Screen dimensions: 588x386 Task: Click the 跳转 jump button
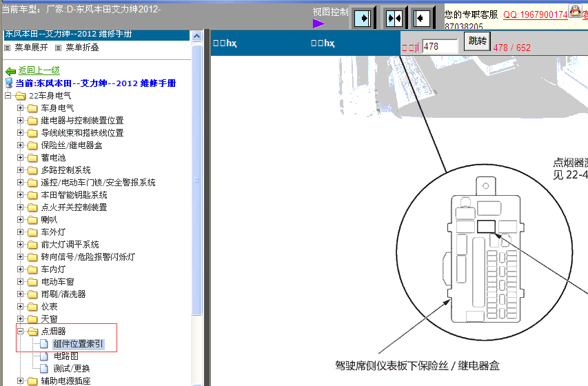click(x=477, y=41)
